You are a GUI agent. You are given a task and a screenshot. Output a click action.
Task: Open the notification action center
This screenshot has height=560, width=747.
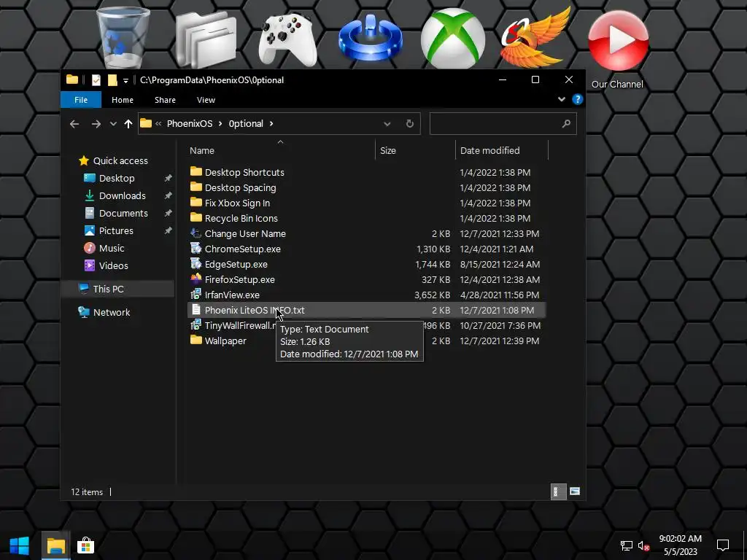[723, 545]
